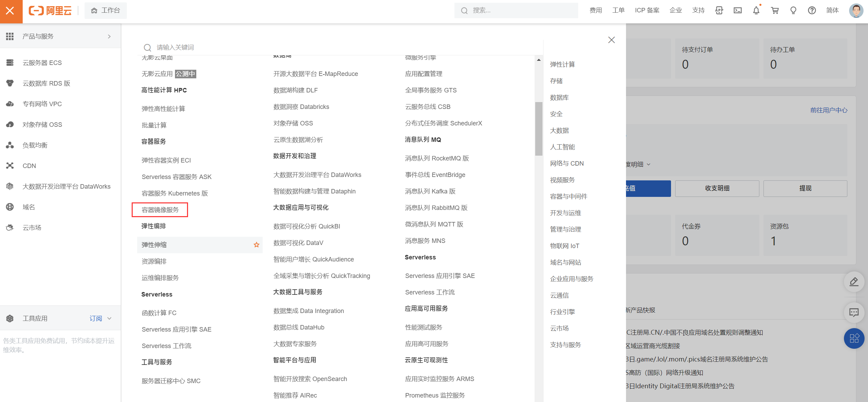Open the notification bell icon
The width and height of the screenshot is (868, 402).
[756, 10]
